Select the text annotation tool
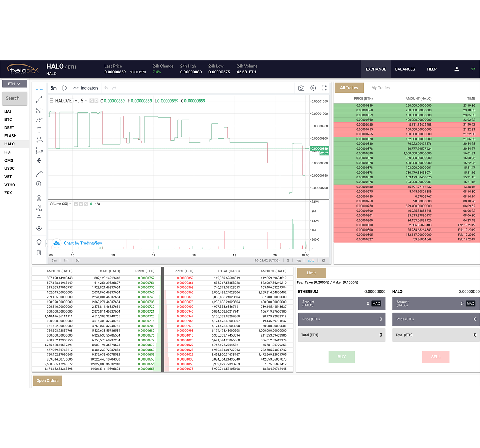Image resolution: width=480 pixels, height=448 pixels. tap(39, 130)
